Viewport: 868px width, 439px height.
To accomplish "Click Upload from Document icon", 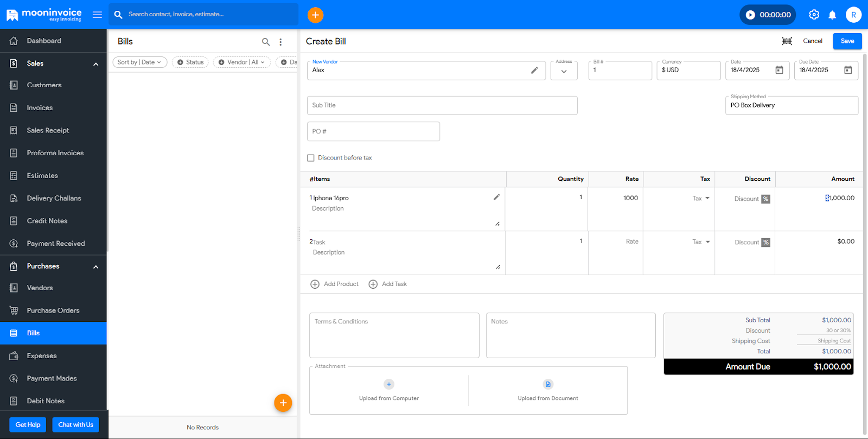I will (548, 384).
